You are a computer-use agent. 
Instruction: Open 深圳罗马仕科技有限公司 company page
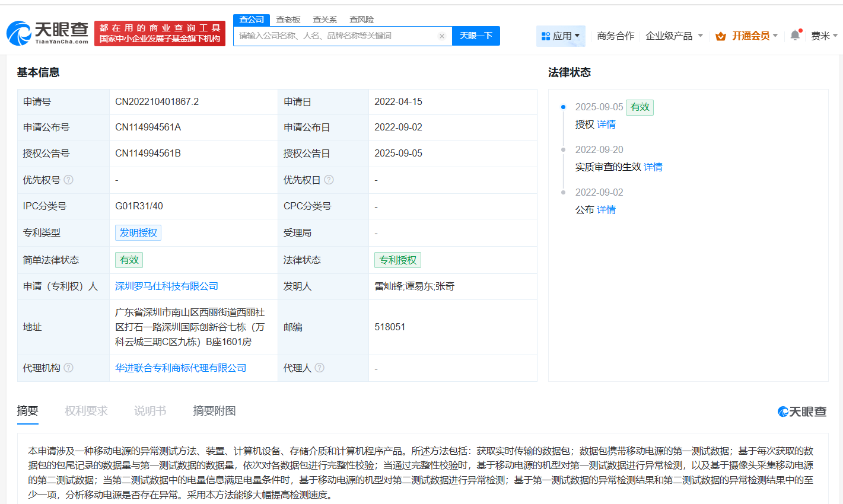point(165,286)
